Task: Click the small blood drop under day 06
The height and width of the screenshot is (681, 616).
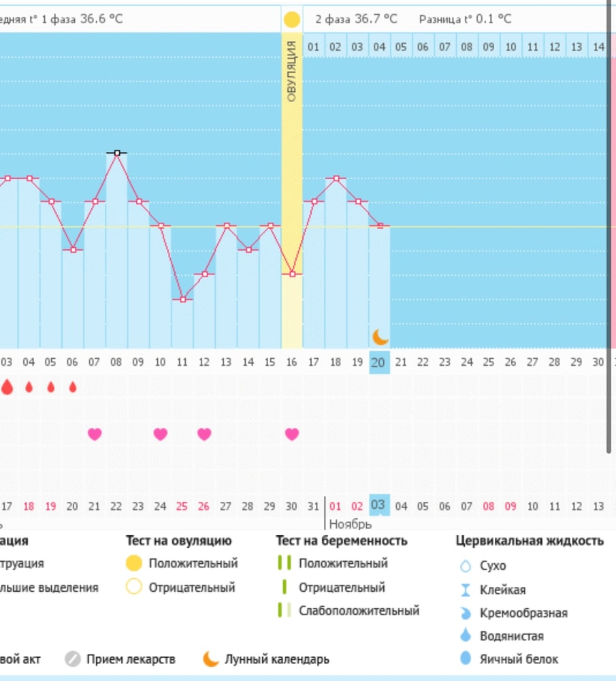Action: coord(73,387)
